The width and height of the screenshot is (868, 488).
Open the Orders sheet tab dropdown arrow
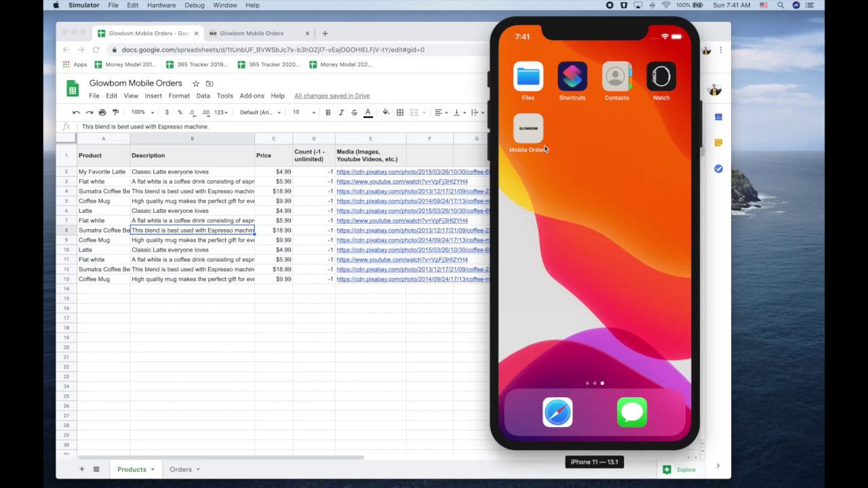[198, 470]
